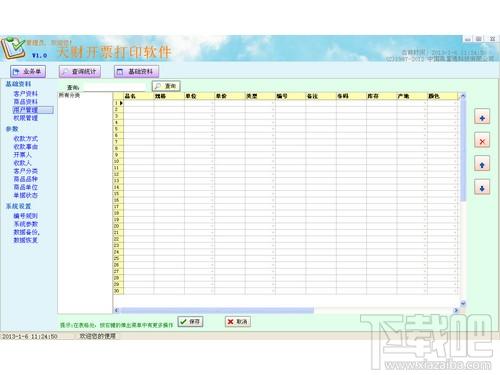Open 收款方式 under 参数
The width and height of the screenshot is (500, 375).
click(x=26, y=139)
